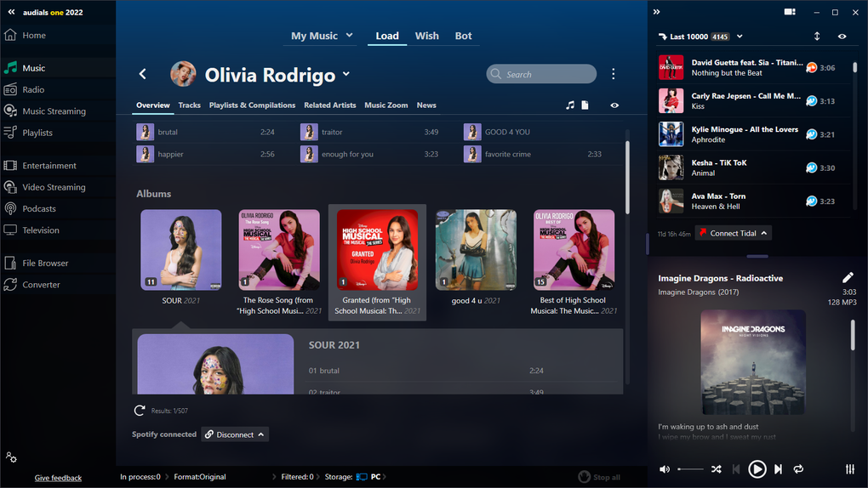
Task: Open the SOUR 2021 album thumbnail
Action: click(181, 250)
